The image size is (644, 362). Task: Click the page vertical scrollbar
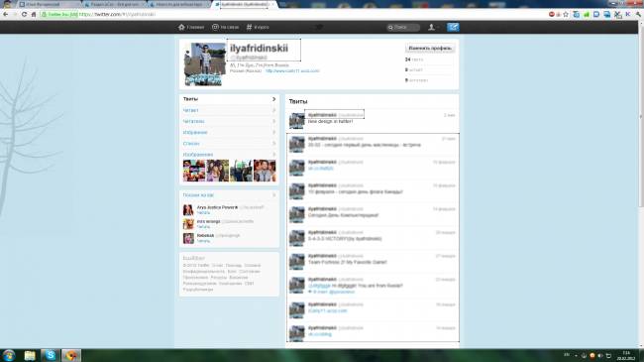pos(641,185)
